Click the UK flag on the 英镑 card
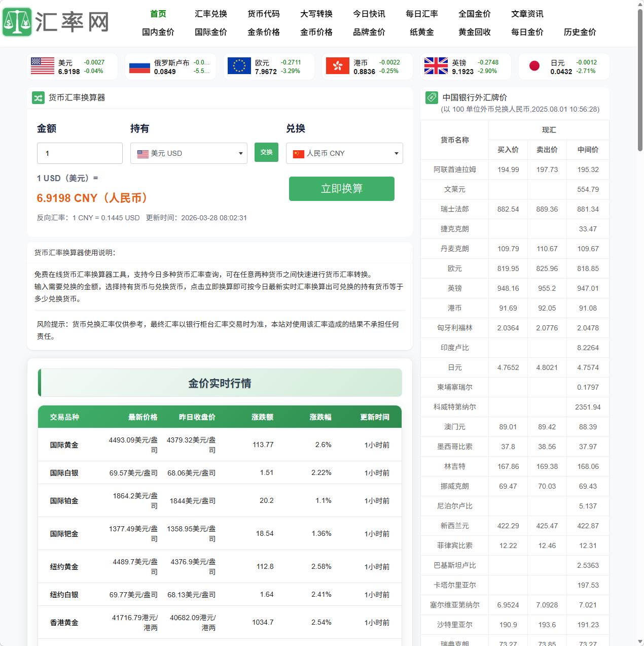The width and height of the screenshot is (644, 646). 436,66
